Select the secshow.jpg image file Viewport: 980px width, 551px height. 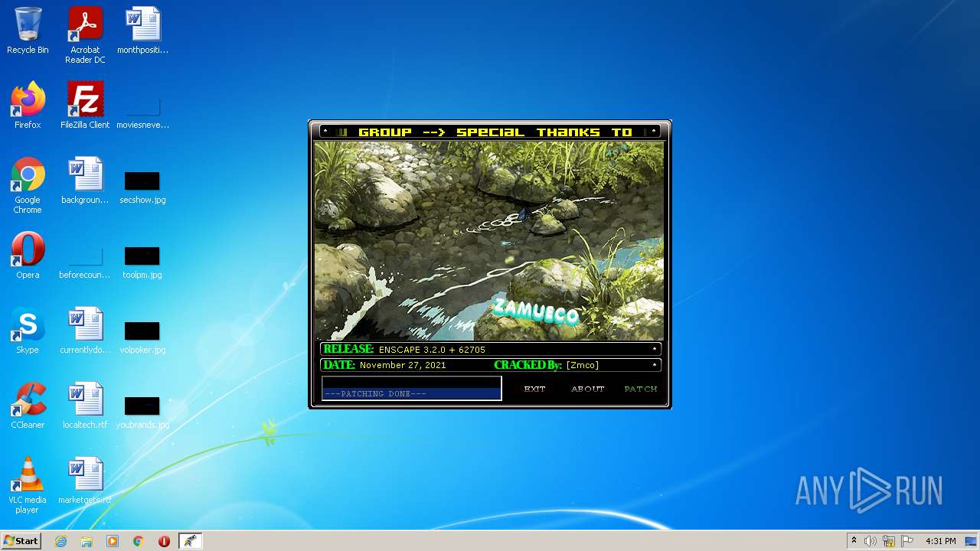pyautogui.click(x=142, y=187)
